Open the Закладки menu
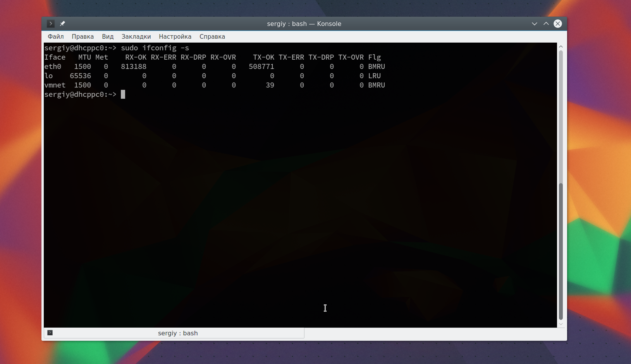Image resolution: width=631 pixels, height=364 pixels. [136, 36]
